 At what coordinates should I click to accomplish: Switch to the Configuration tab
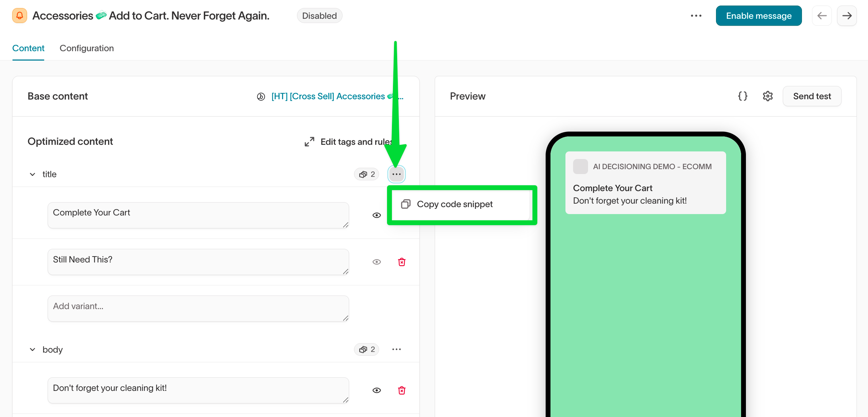click(87, 48)
